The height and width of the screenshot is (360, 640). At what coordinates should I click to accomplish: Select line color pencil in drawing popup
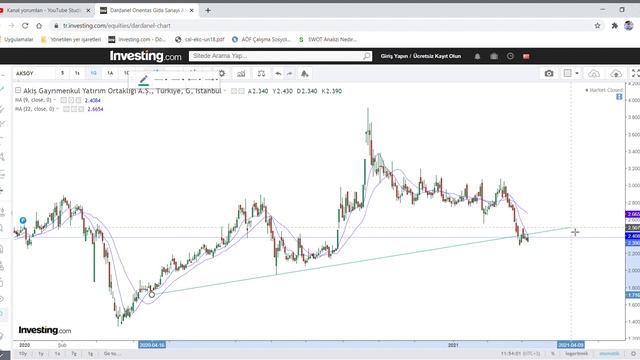point(143,80)
